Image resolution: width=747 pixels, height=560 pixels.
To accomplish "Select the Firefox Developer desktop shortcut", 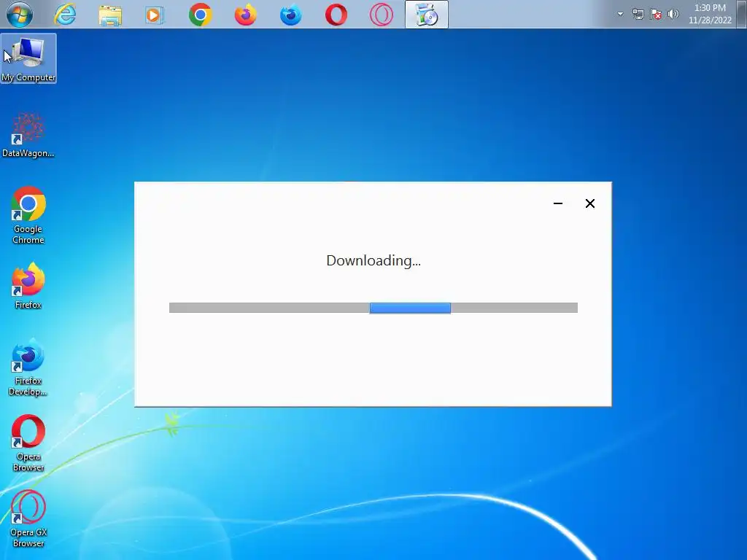I will 28,367.
